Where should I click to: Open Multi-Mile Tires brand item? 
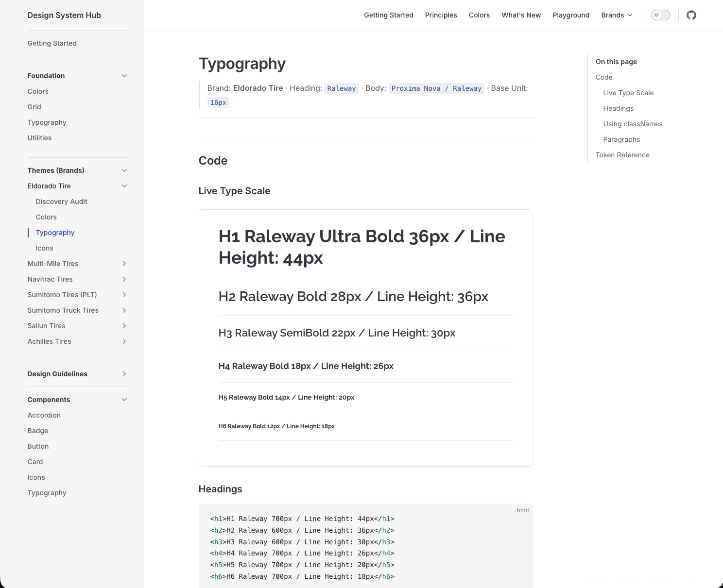(53, 264)
